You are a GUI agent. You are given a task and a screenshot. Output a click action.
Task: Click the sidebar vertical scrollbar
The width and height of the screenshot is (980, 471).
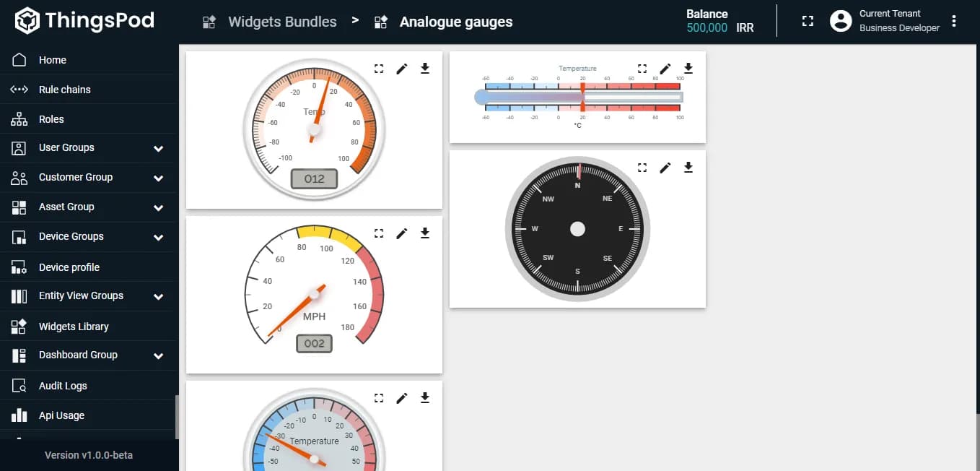(x=176, y=416)
